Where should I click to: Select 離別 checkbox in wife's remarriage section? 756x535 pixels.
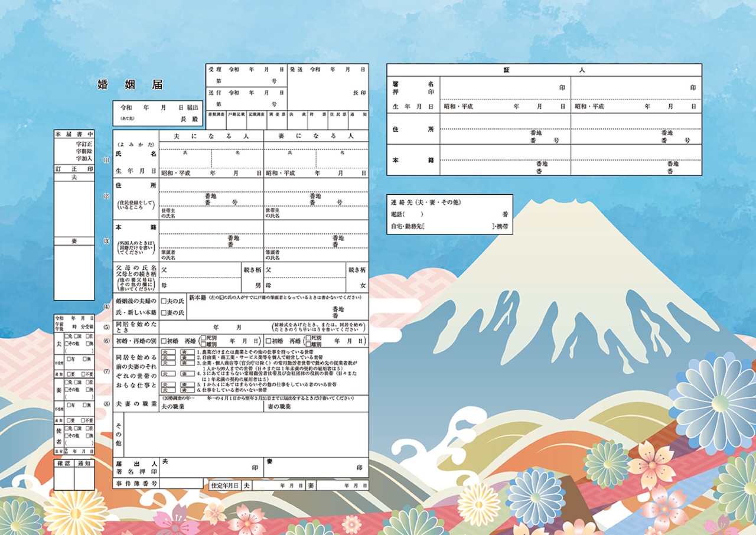tap(308, 345)
